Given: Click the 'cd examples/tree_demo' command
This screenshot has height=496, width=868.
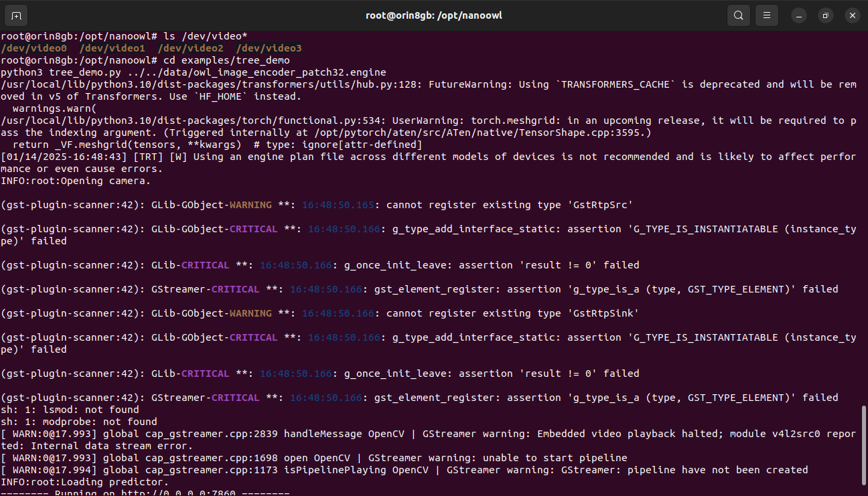Looking at the screenshot, I should pos(227,60).
